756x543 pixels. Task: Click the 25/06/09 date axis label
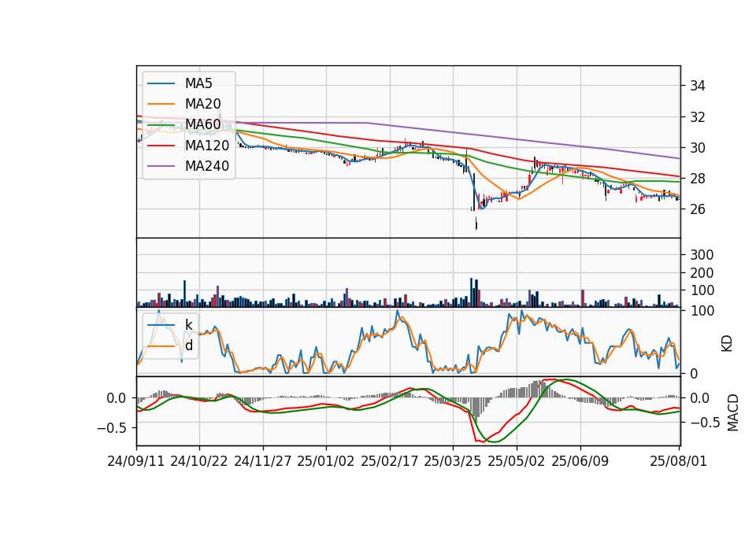(580, 461)
